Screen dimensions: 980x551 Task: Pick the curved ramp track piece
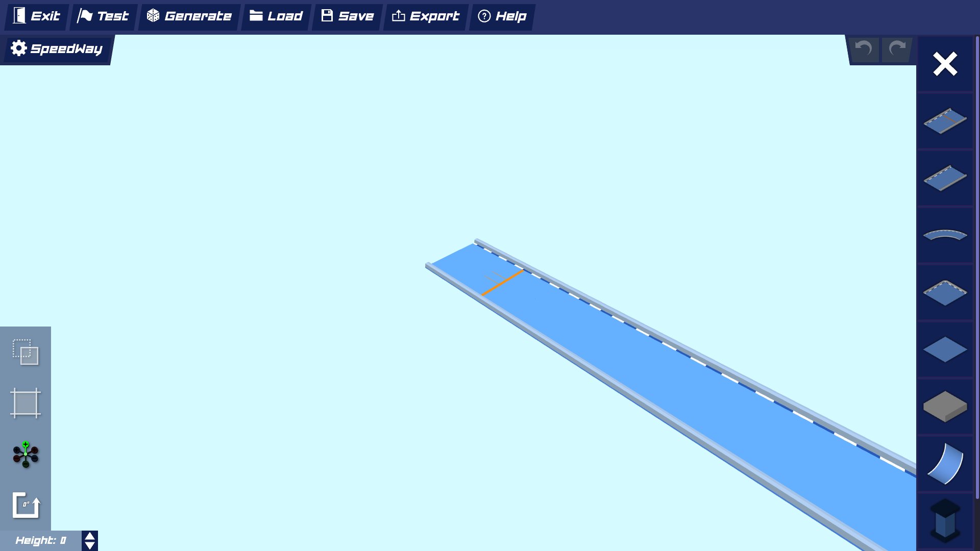point(945,464)
